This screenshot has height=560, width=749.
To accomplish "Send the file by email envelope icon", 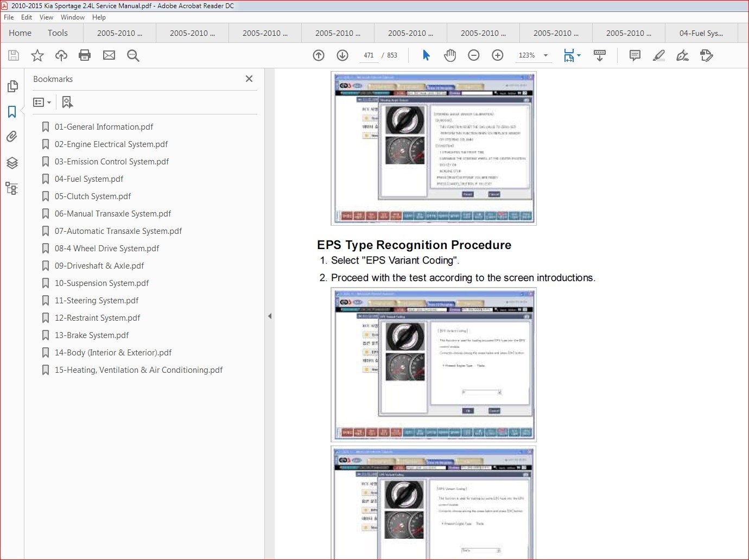I will point(109,55).
